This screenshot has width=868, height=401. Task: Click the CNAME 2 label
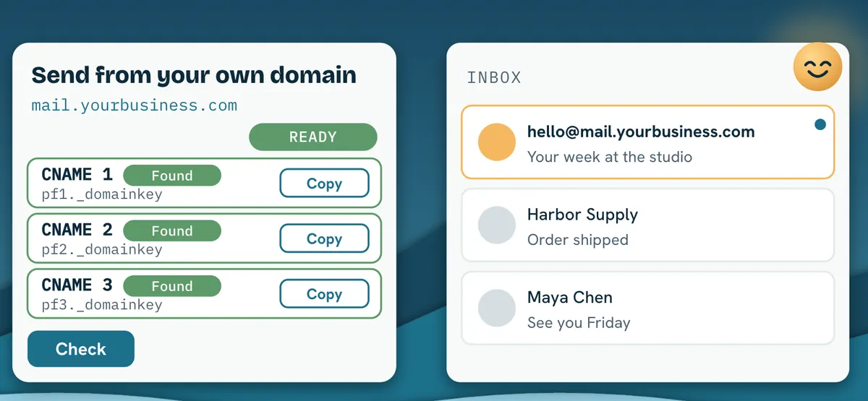(77, 230)
